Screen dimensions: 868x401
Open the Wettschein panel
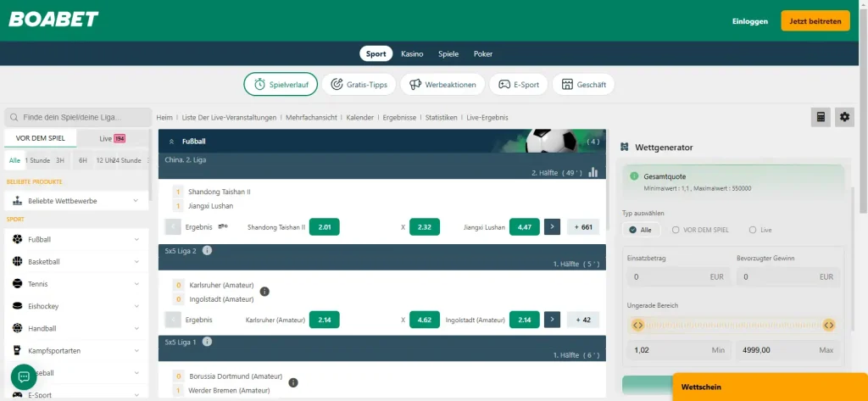pyautogui.click(x=770, y=387)
